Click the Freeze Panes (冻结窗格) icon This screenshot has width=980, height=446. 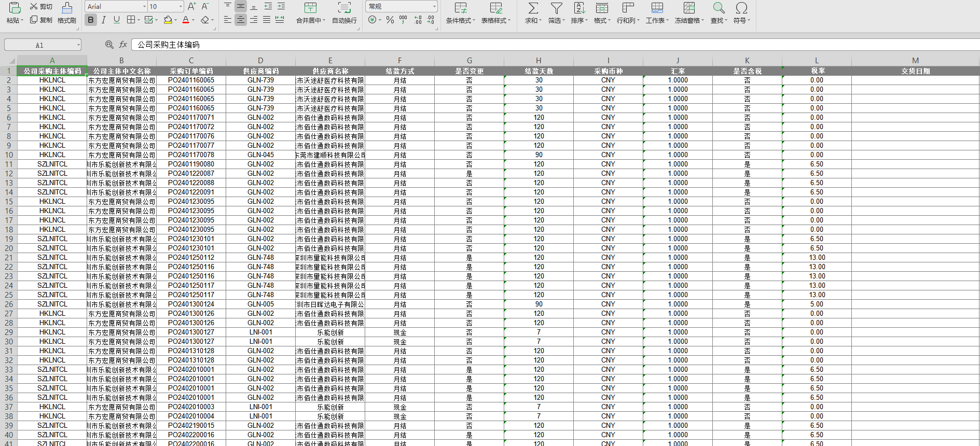pyautogui.click(x=689, y=8)
